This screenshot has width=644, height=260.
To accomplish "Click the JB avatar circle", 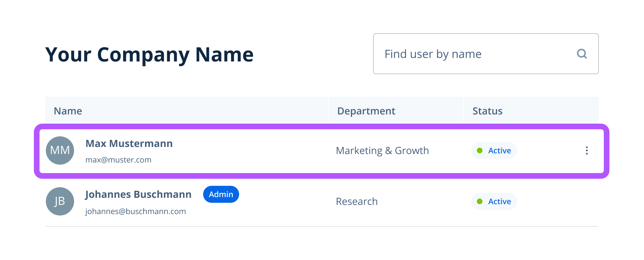I will [60, 201].
